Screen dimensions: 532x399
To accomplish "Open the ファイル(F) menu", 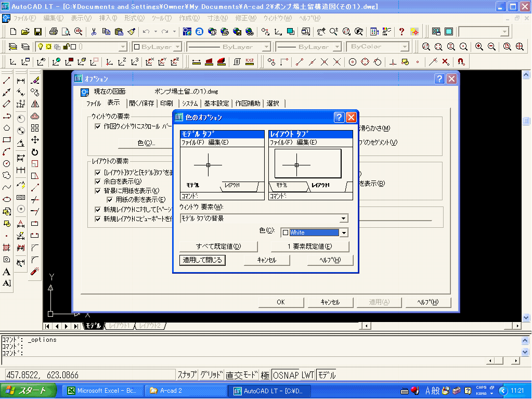I will (x=24, y=18).
